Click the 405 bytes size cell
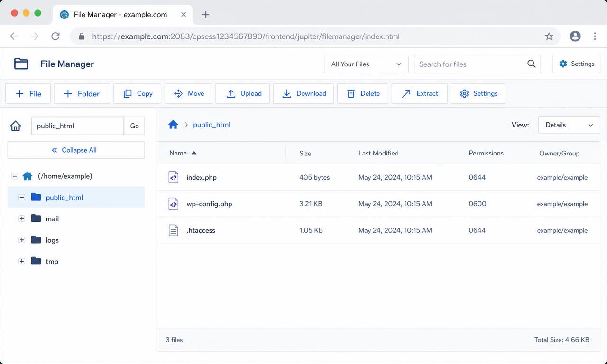The image size is (607, 364). (x=314, y=177)
